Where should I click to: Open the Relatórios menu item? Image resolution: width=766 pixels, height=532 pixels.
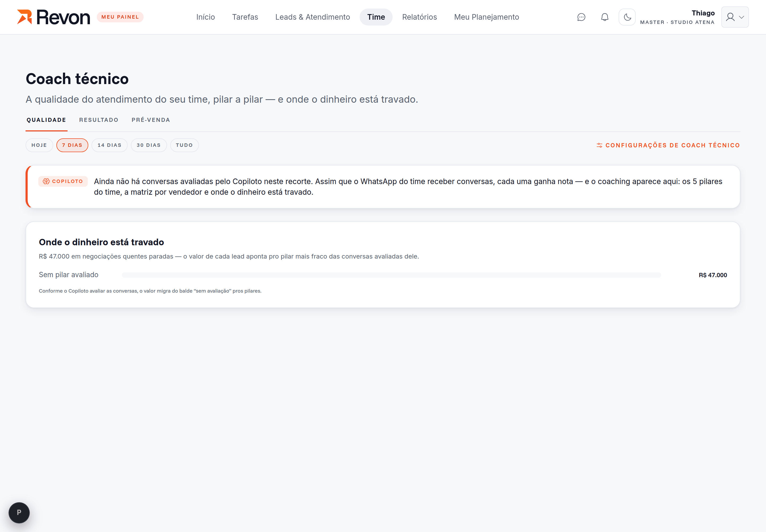coord(419,17)
